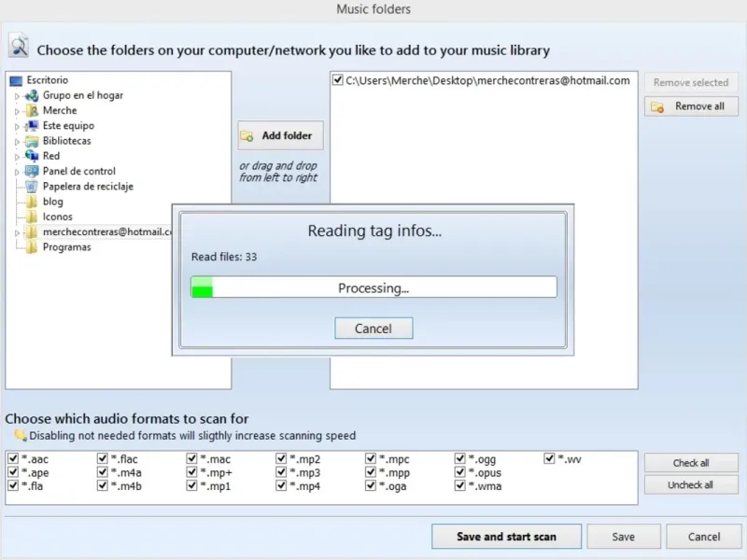Click the green Processing progress bar
Viewport: 747px width, 560px height.
373,287
